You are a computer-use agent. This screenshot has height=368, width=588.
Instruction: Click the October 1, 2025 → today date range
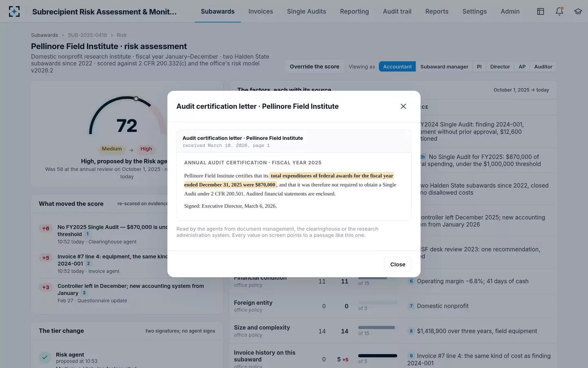(x=521, y=90)
